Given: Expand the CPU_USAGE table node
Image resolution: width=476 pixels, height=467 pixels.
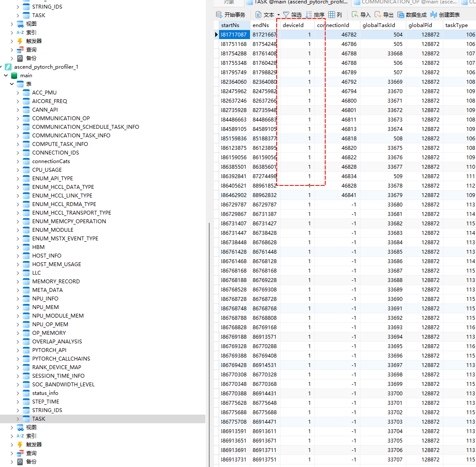Looking at the screenshot, I should 18,170.
